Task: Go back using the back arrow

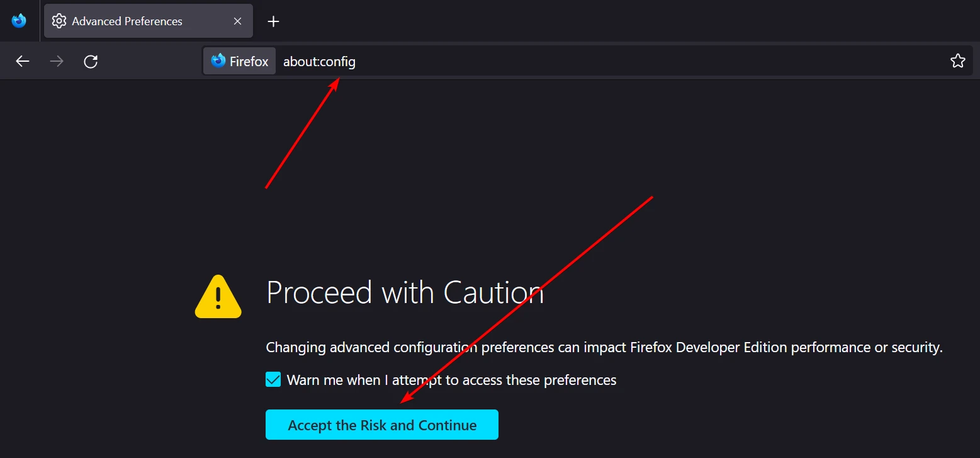Action: click(23, 61)
